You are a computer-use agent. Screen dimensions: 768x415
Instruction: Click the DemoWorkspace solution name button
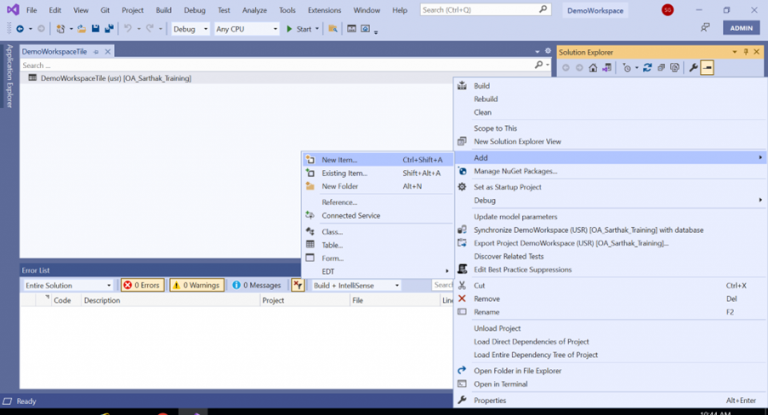pos(595,10)
